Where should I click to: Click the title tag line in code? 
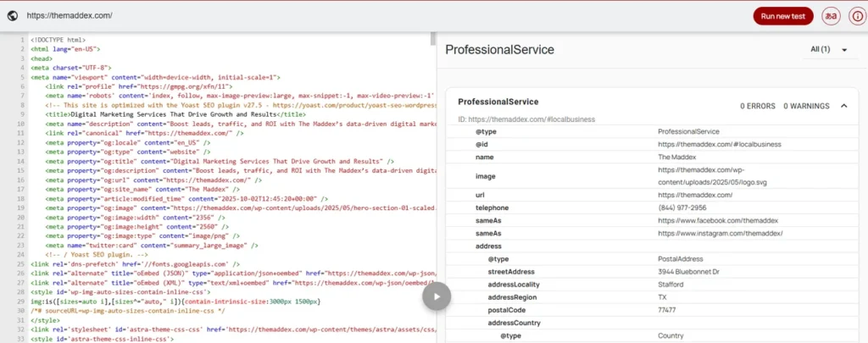174,114
